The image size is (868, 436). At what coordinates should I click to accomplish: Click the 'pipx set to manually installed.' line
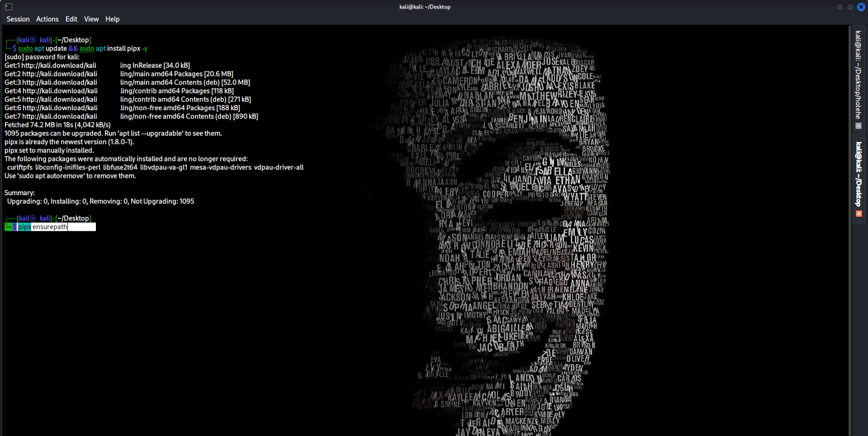49,150
